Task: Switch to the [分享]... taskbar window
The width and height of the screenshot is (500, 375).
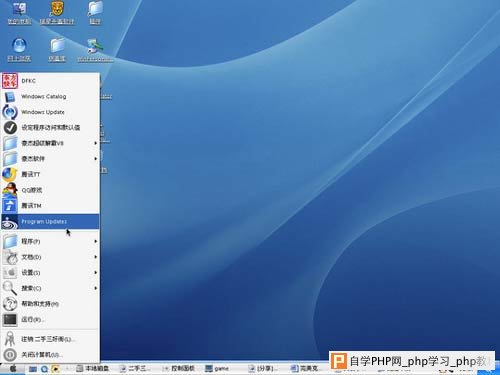Action: [263, 369]
